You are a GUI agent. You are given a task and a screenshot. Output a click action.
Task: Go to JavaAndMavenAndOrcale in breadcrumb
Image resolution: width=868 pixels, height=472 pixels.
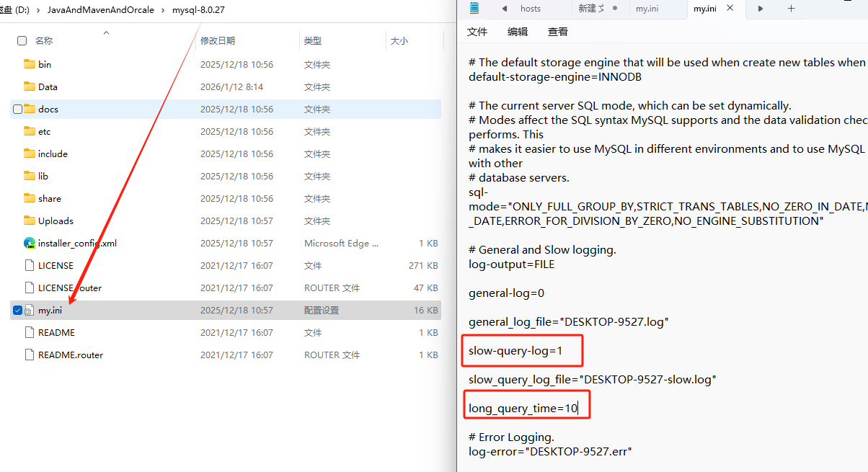point(101,10)
